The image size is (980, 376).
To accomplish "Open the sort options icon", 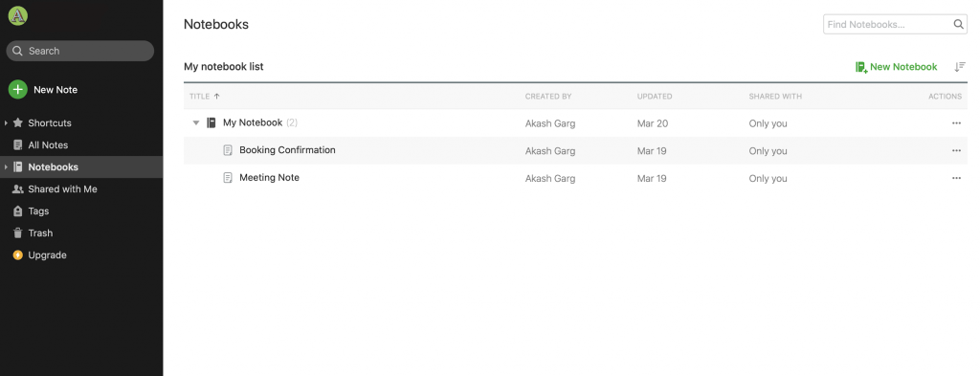I will [960, 67].
